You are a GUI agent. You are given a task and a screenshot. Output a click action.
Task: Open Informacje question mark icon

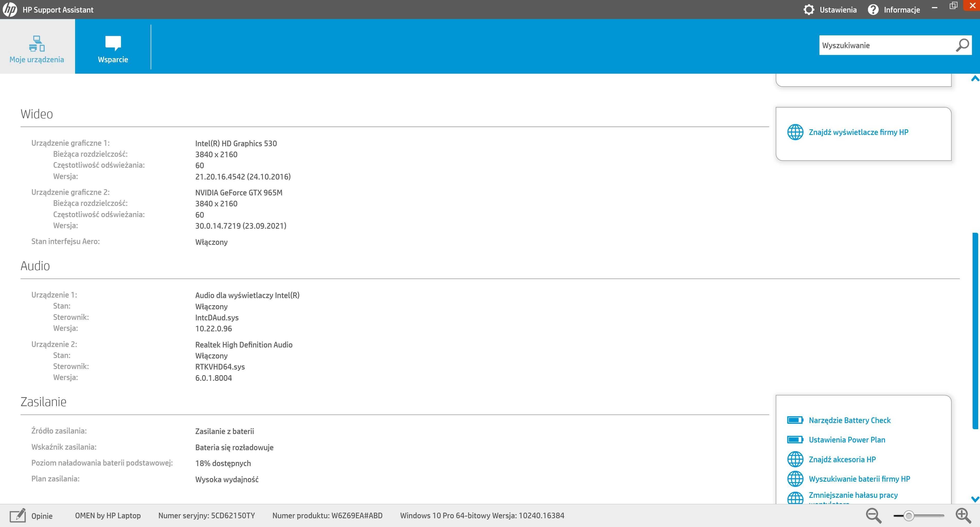[873, 9]
